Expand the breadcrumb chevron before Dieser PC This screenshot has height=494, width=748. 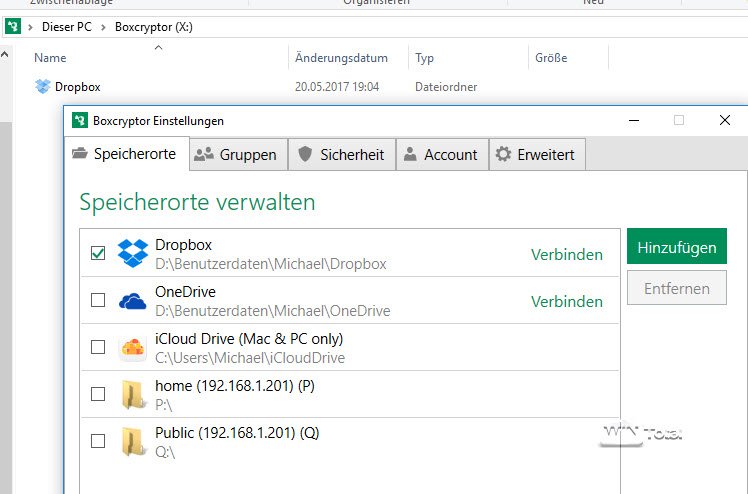[30, 27]
